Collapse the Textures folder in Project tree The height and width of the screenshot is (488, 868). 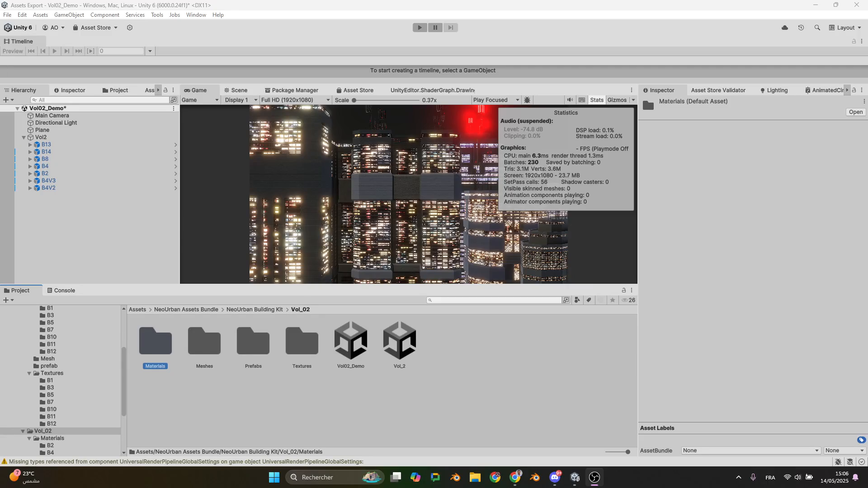pyautogui.click(x=29, y=373)
